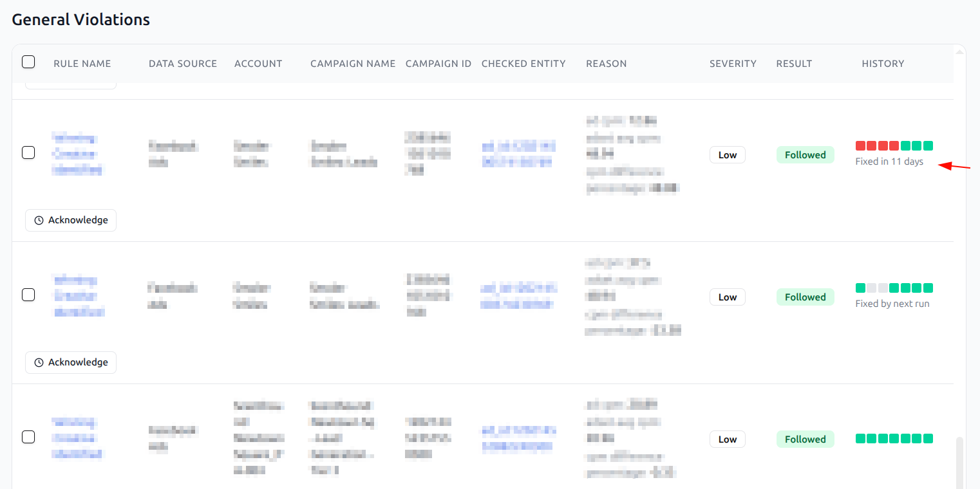The height and width of the screenshot is (489, 980).
Task: Click the CAMPAIGN ID column header
Action: (438, 64)
